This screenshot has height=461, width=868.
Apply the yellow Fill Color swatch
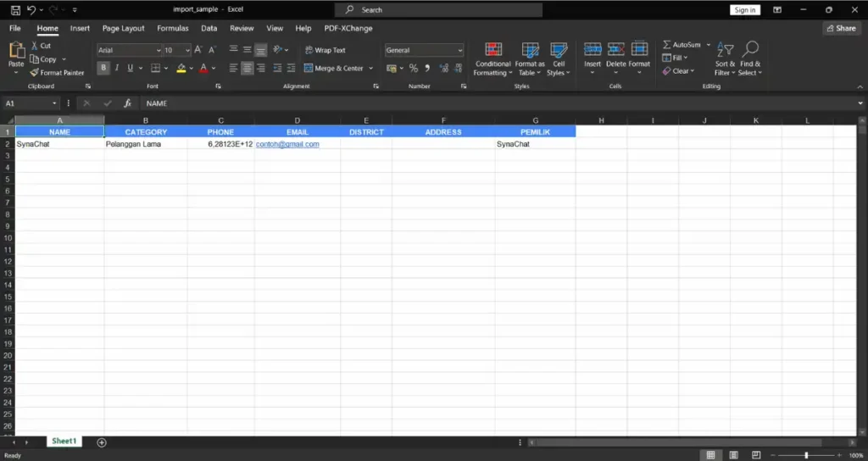[x=181, y=68]
